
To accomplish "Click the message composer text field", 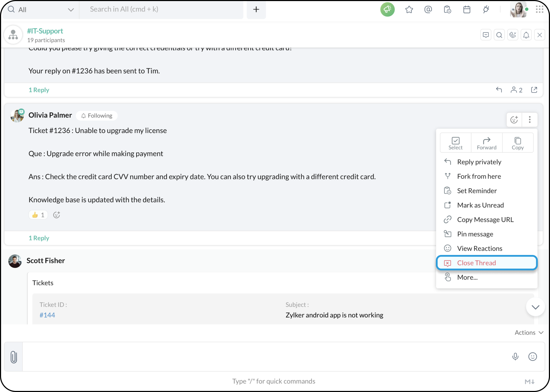I will click(265, 357).
